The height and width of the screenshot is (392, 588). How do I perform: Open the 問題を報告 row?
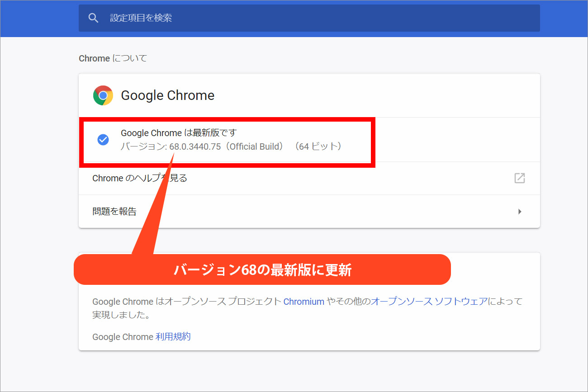(x=309, y=212)
